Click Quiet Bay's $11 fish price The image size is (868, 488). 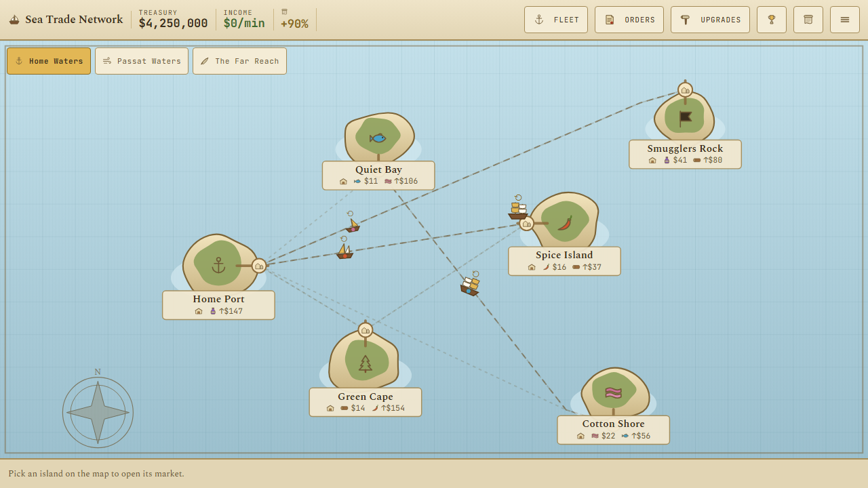pyautogui.click(x=371, y=182)
